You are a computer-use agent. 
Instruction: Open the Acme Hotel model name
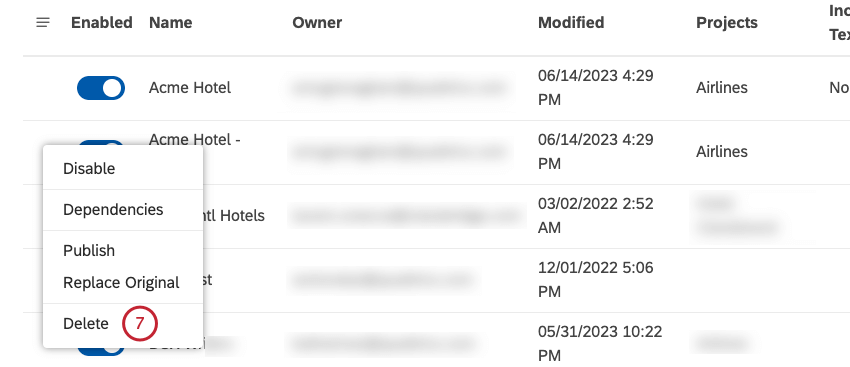click(x=190, y=88)
